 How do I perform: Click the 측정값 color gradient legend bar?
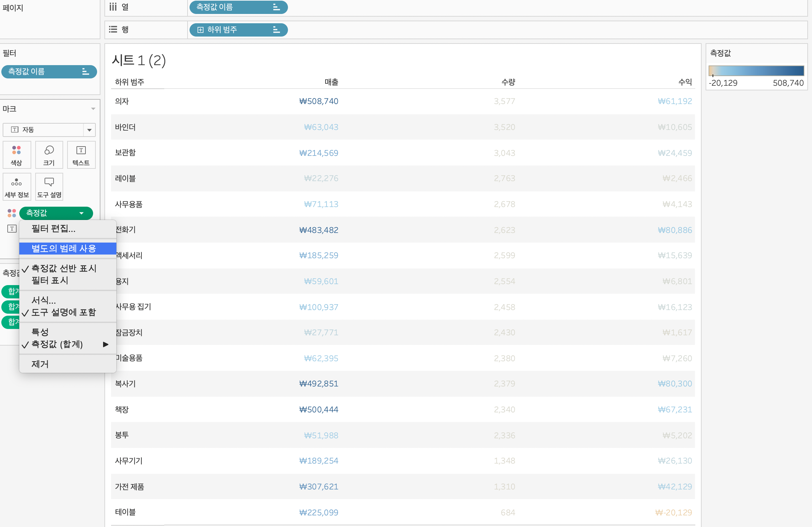click(x=756, y=70)
